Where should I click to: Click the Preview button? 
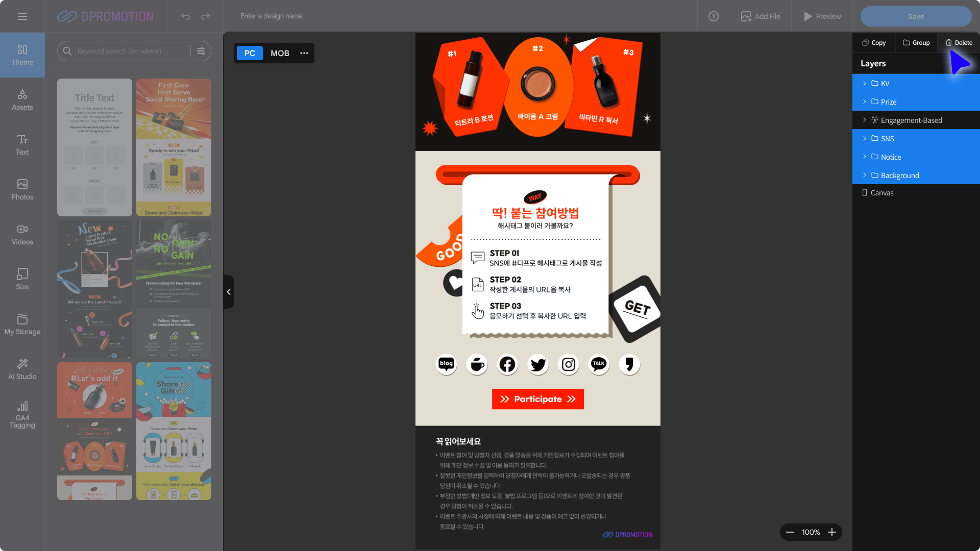coord(822,16)
